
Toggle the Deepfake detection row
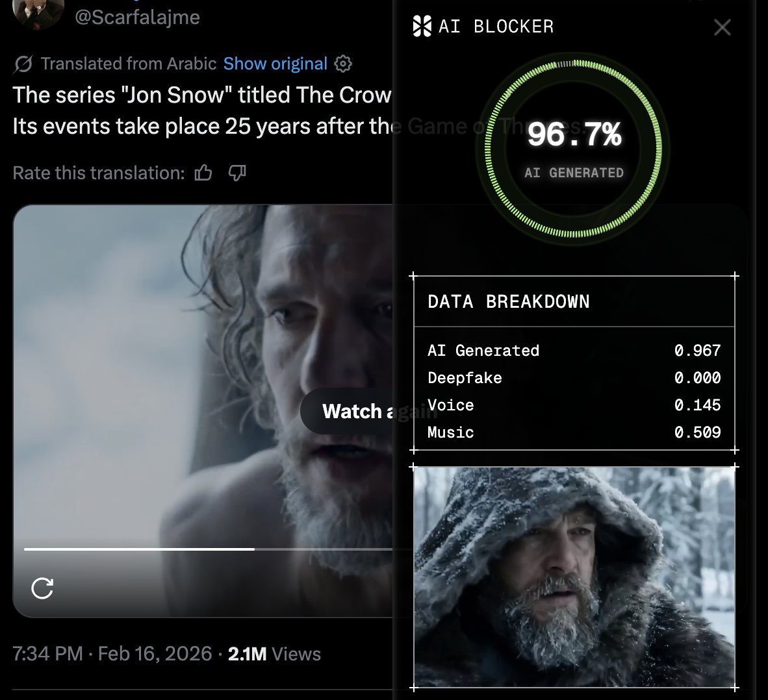(574, 378)
